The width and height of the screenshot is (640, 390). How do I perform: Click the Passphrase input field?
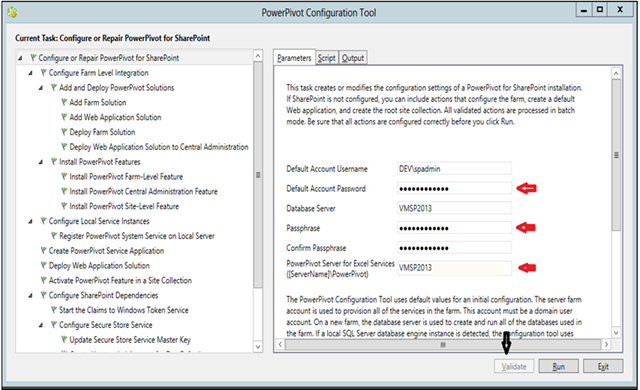pos(454,228)
